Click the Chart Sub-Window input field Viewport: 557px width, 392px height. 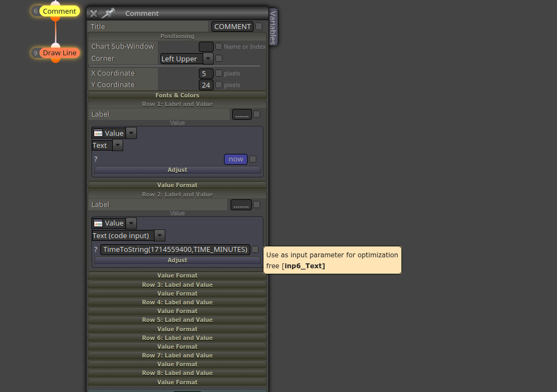pos(206,47)
